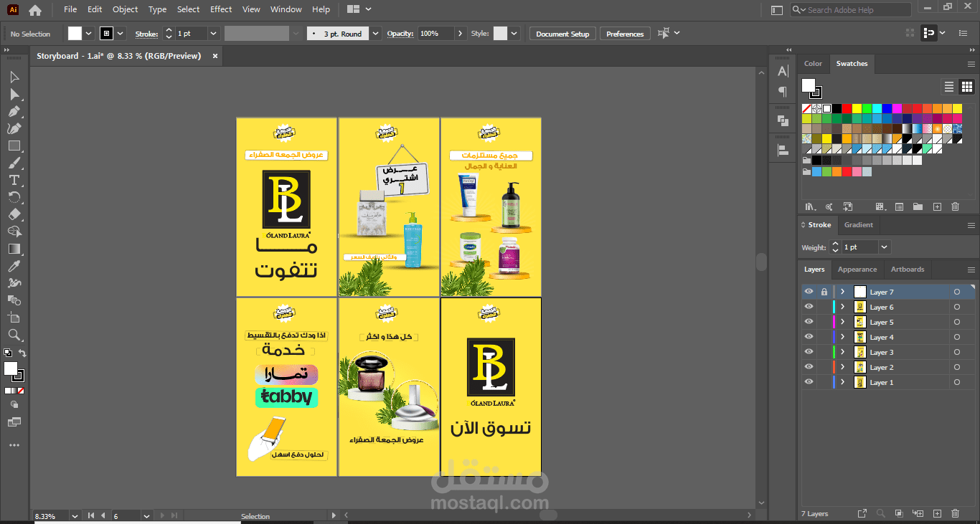Delete selected swatch with trash icon
The width and height of the screenshot is (980, 524).
[955, 206]
